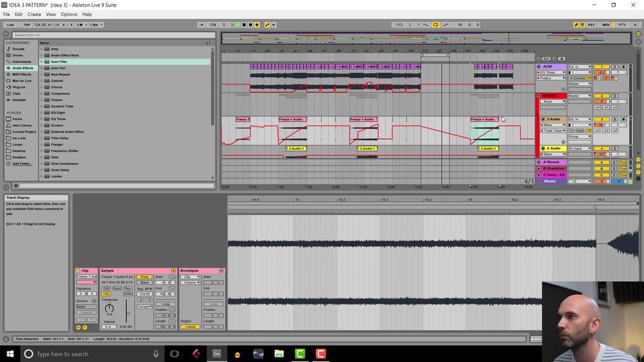The height and width of the screenshot is (362, 644).
Task: Fold the ACID track
Action: point(539,66)
